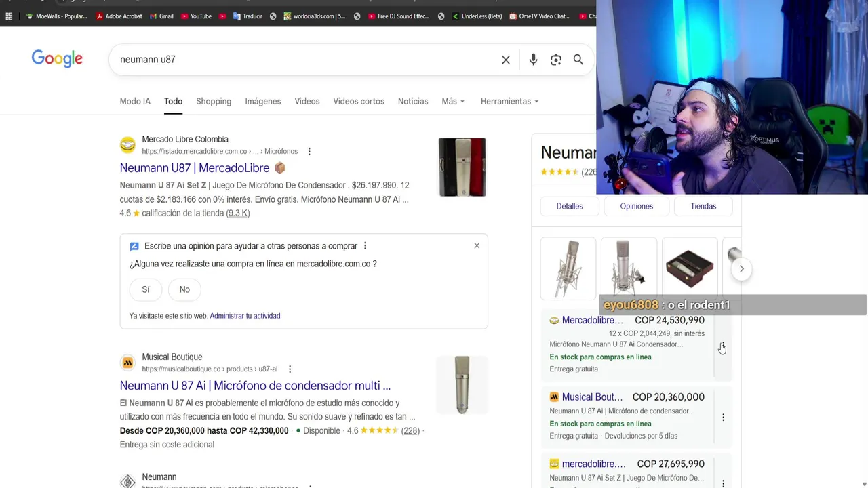The image size is (868, 488).
Task: Open the Adobe Acrobat bookmark
Action: pyautogui.click(x=119, y=16)
